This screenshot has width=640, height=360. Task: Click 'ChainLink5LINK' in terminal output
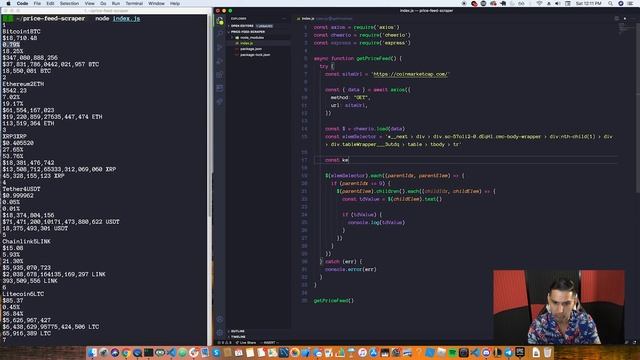(27, 241)
